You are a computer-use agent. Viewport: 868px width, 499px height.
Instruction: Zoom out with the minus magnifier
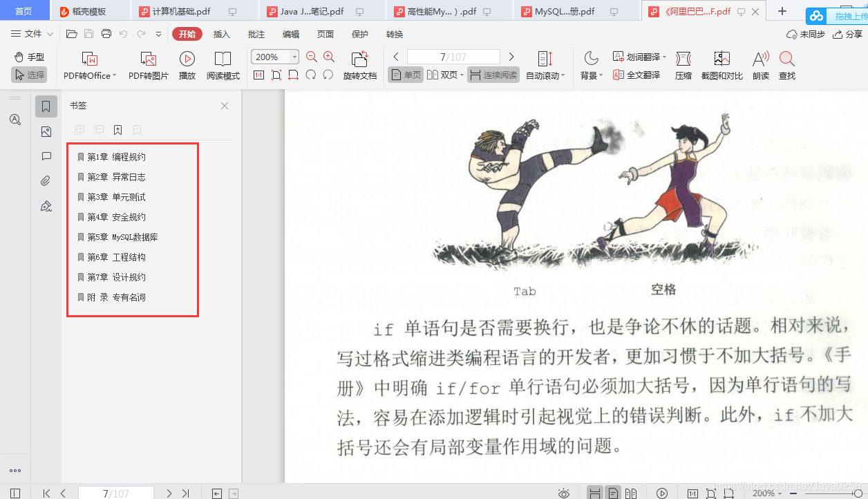[312, 57]
